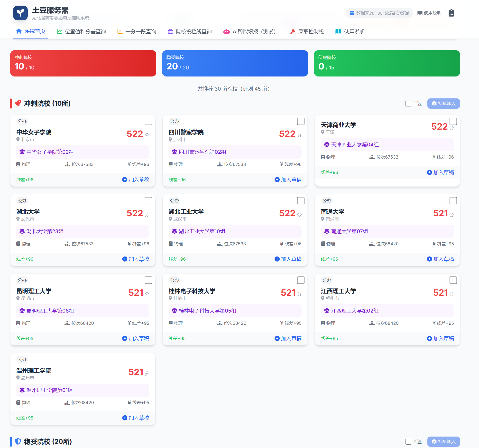The width and height of the screenshot is (479, 448).
Task: Click the 昆明理工大学第06组 group row
Action: coord(83,311)
